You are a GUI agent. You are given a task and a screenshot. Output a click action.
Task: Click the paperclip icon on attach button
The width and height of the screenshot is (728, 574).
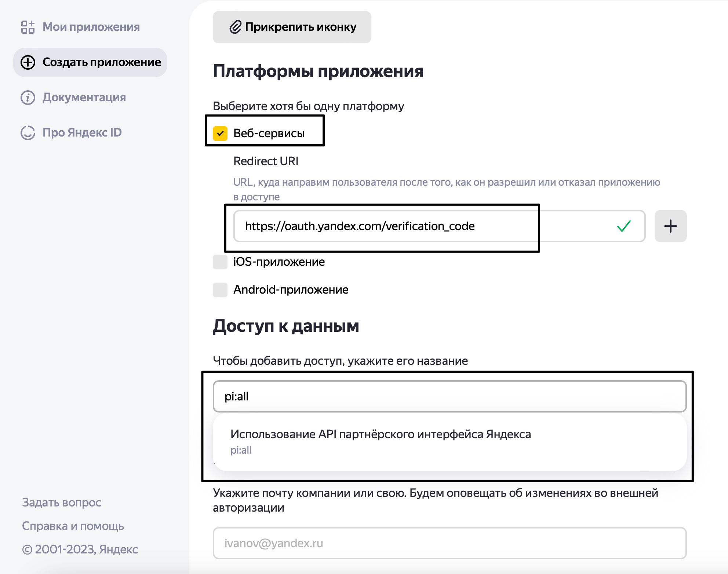click(x=235, y=27)
